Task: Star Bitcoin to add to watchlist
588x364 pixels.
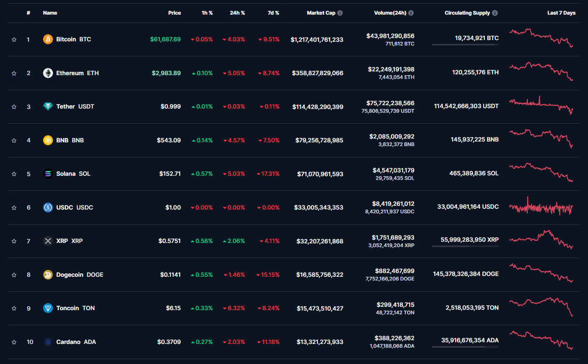Action: 14,40
